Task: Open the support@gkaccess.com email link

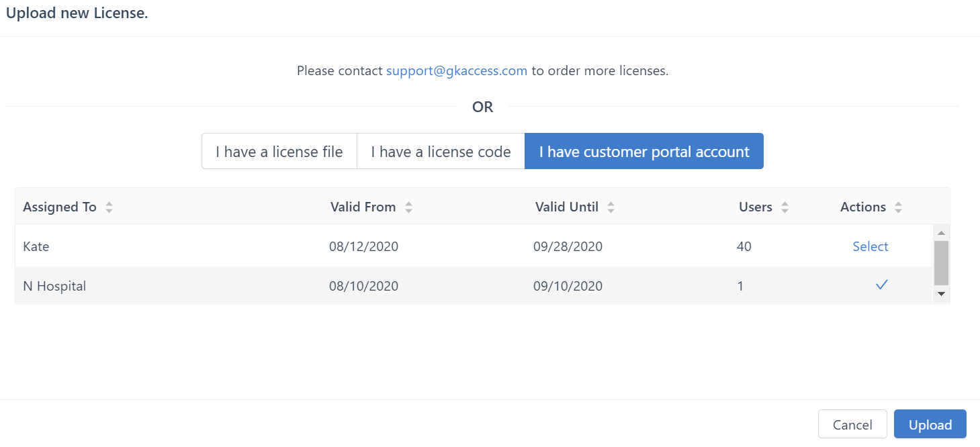Action: (x=456, y=70)
